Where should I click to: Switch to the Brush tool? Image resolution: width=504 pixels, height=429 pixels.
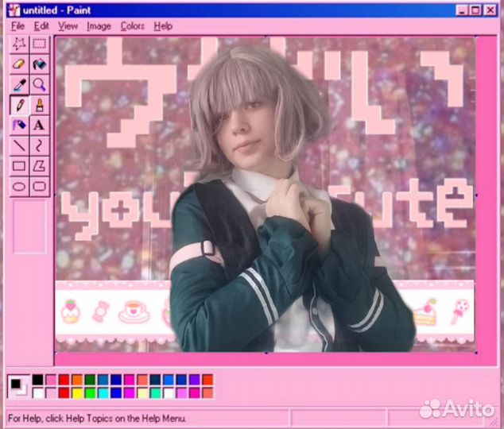tap(39, 105)
